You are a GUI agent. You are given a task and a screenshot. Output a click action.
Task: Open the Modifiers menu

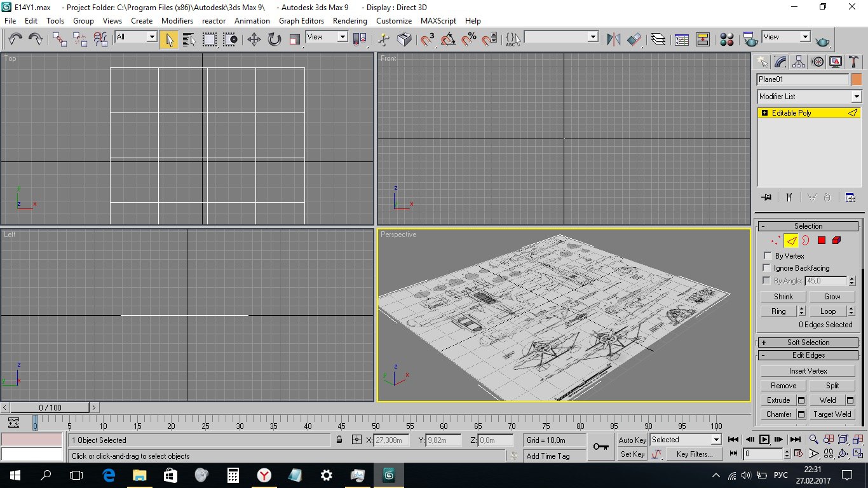(x=177, y=20)
